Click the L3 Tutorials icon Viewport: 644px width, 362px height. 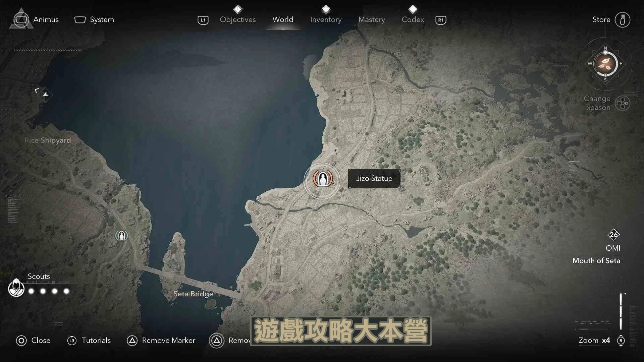(x=72, y=341)
